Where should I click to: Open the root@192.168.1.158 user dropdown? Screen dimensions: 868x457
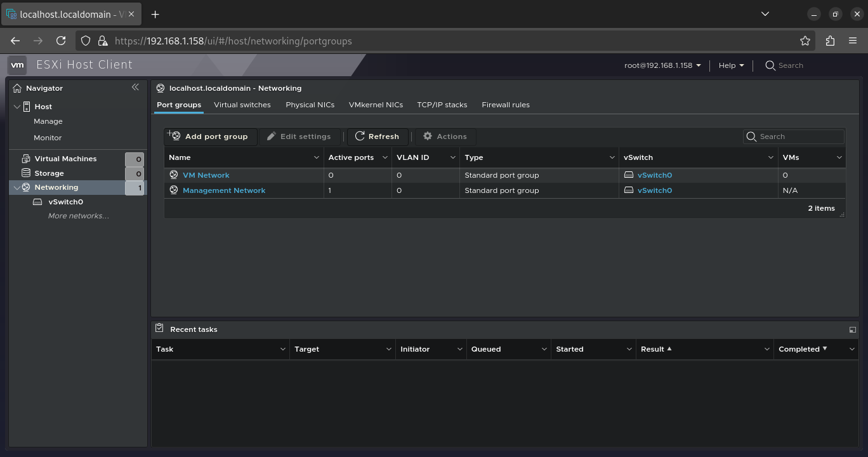click(x=662, y=65)
